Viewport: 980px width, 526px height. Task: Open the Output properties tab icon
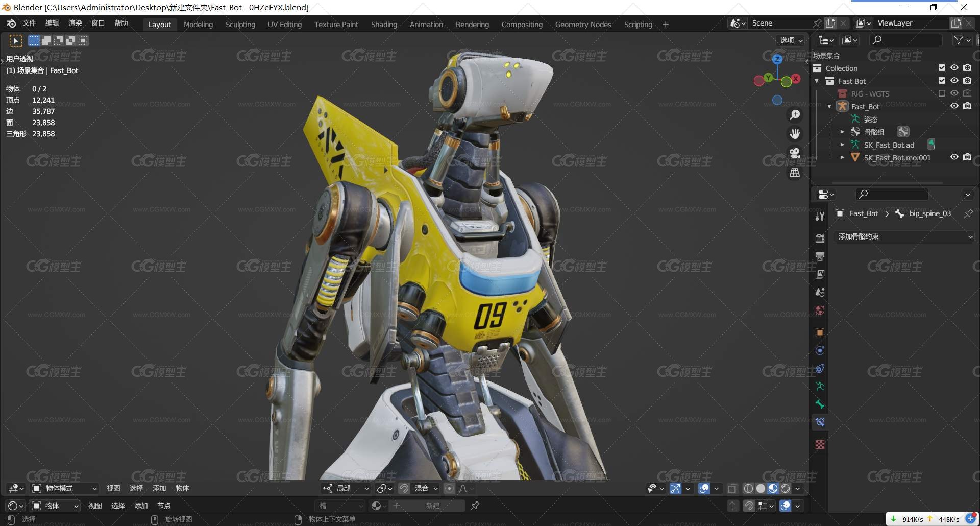coord(820,256)
